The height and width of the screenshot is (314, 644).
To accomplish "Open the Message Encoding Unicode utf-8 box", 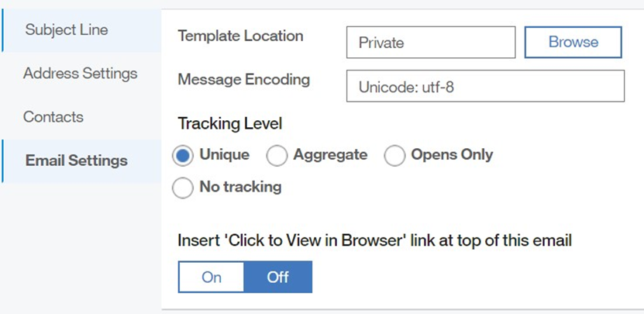I will pyautogui.click(x=484, y=86).
